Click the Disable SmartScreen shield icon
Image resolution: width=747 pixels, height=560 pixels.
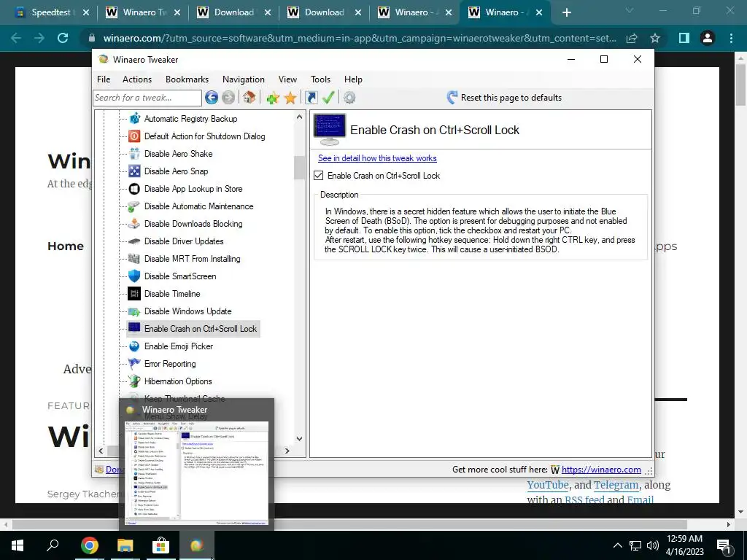(x=134, y=276)
